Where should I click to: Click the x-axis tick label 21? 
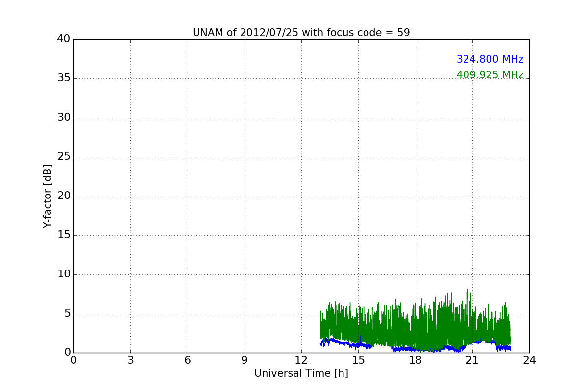tap(472, 360)
